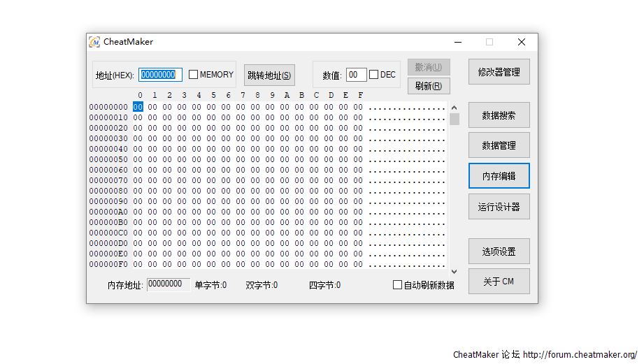Select the 内存编辑 section button
This screenshot has height=364, width=644.
click(x=499, y=176)
